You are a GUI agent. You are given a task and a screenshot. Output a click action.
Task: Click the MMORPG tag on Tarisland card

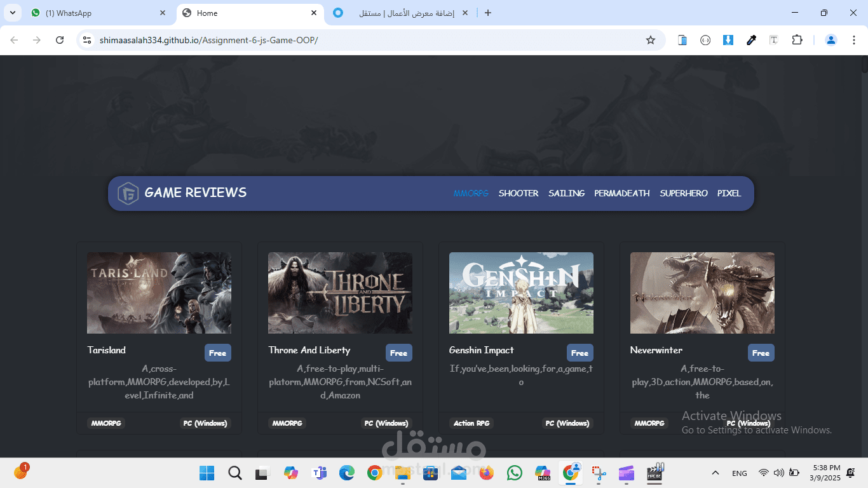tap(106, 423)
